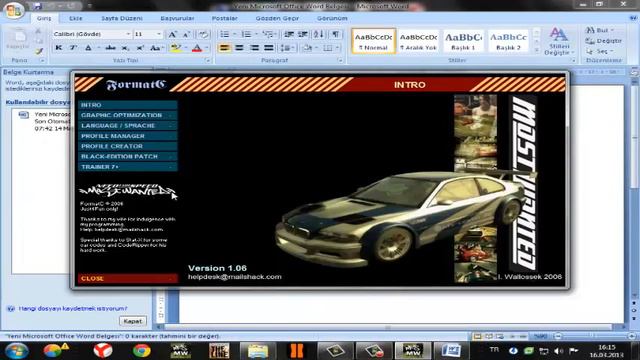640x360 pixels.
Task: Click the zoom slider in Word status bar
Action: [592, 336]
